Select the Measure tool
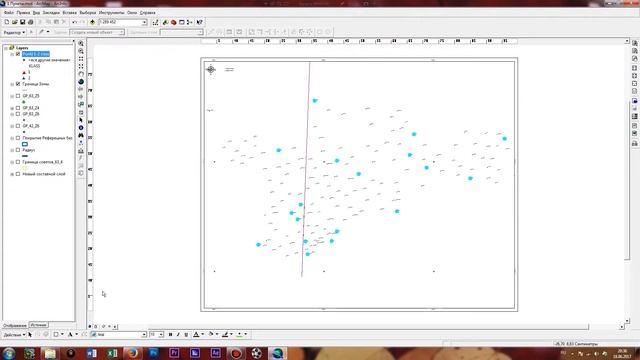 coord(81,151)
